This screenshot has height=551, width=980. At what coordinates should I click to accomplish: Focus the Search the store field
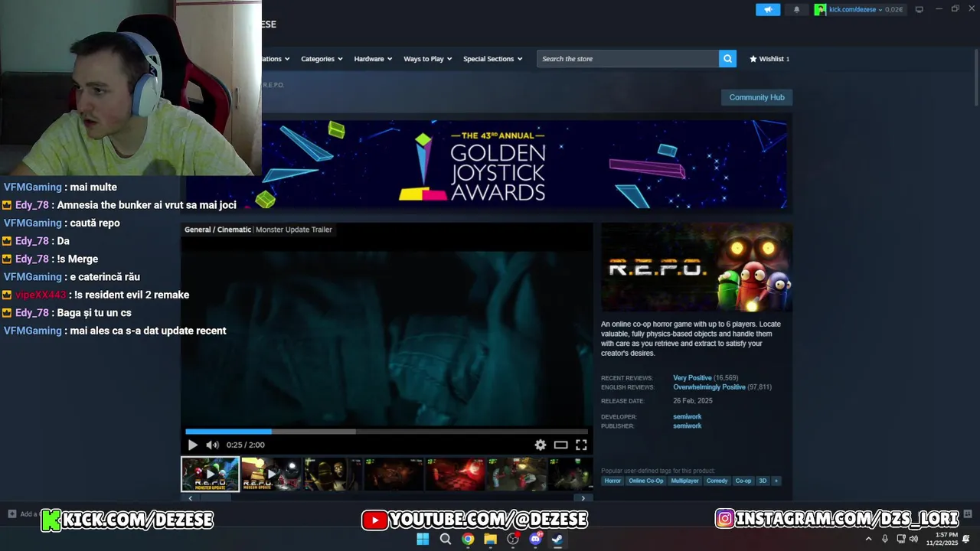click(628, 59)
